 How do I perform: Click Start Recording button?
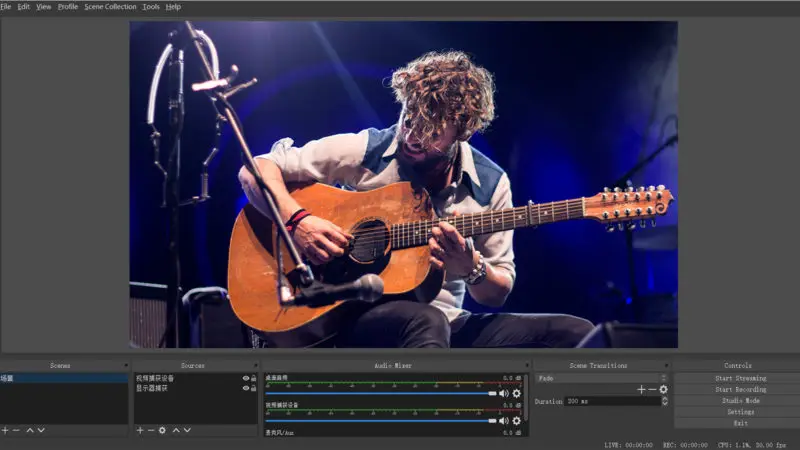click(740, 389)
